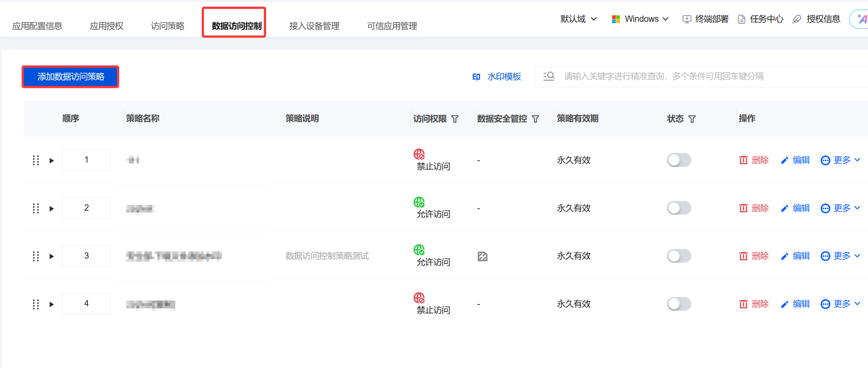Click the search icon in the query box
868x368 pixels.
coord(549,76)
